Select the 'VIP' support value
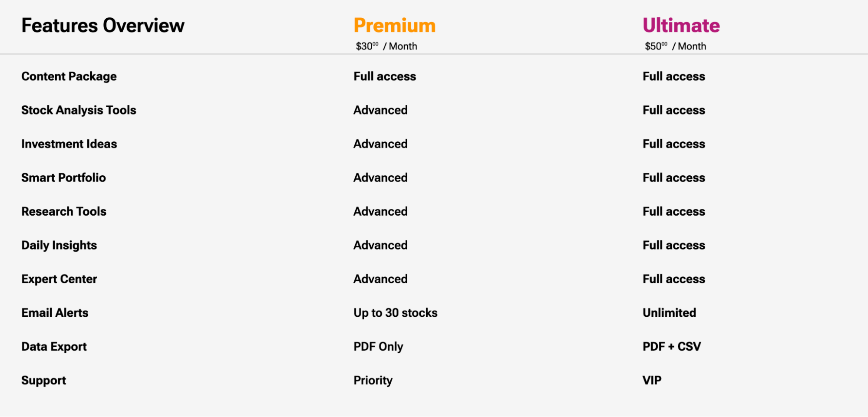 click(652, 380)
